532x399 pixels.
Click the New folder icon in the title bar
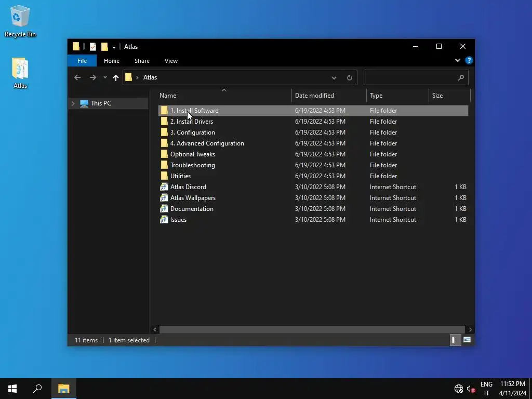coord(104,47)
